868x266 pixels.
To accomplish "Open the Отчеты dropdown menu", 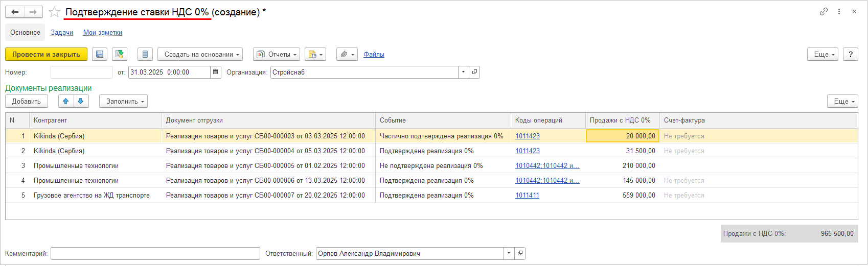I will coord(276,54).
